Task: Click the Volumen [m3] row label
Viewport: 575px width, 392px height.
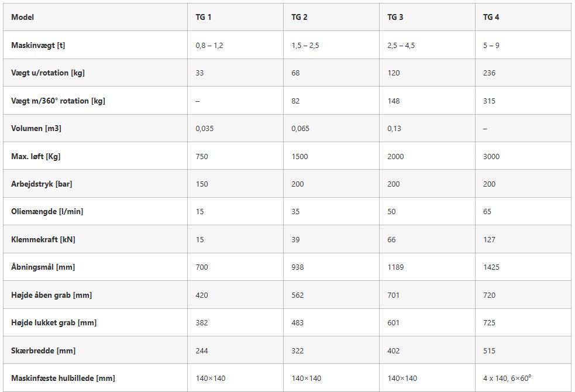Action: point(36,128)
